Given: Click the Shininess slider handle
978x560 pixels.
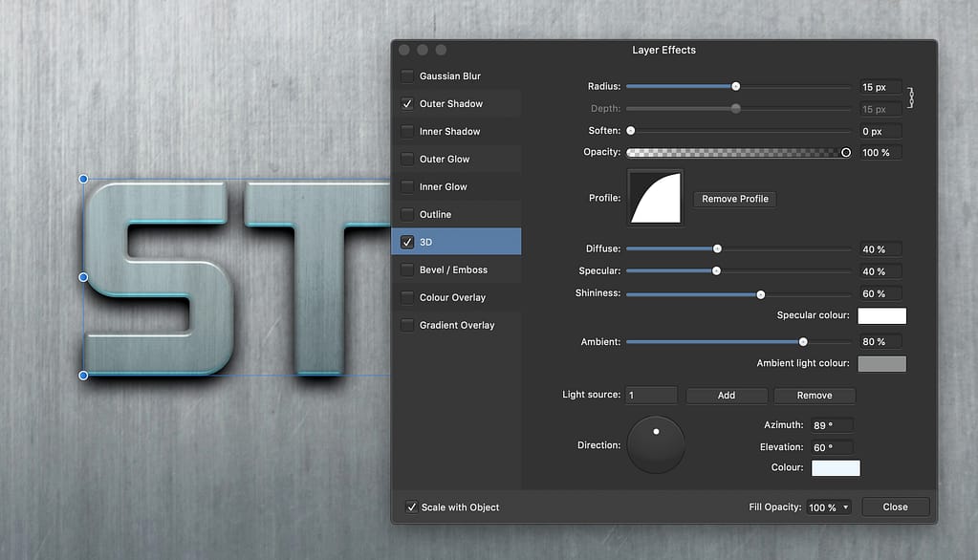Looking at the screenshot, I should pos(760,294).
